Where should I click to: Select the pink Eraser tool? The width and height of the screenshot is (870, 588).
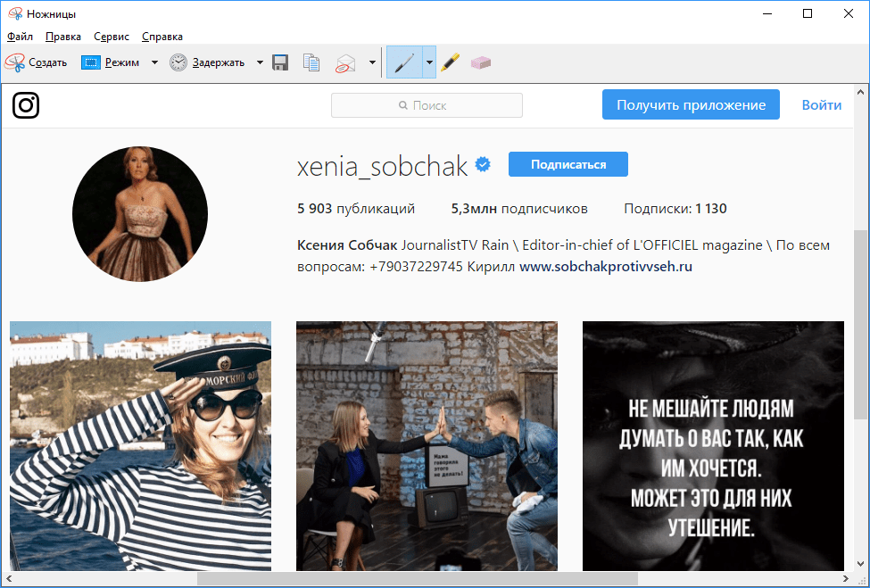pos(480,62)
